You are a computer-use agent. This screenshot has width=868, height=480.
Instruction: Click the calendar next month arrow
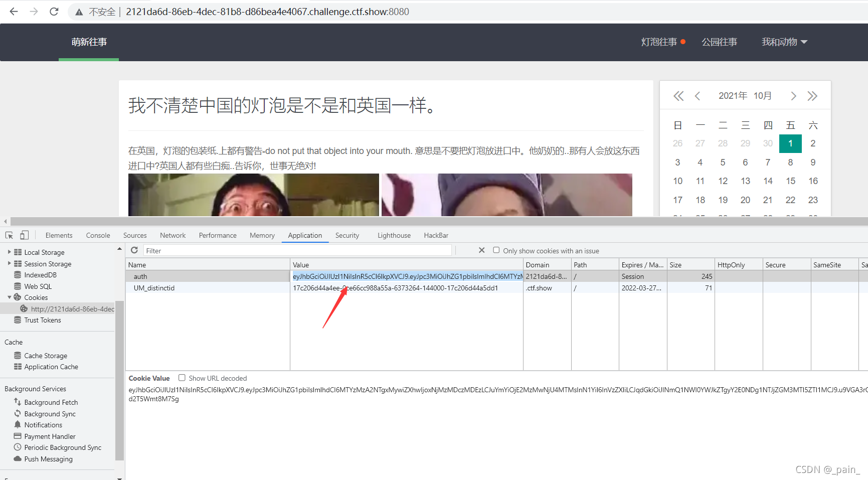[x=793, y=95]
